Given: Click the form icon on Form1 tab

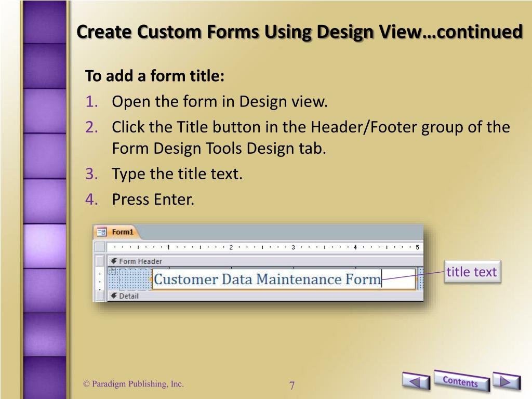Looking at the screenshot, I should coord(101,232).
